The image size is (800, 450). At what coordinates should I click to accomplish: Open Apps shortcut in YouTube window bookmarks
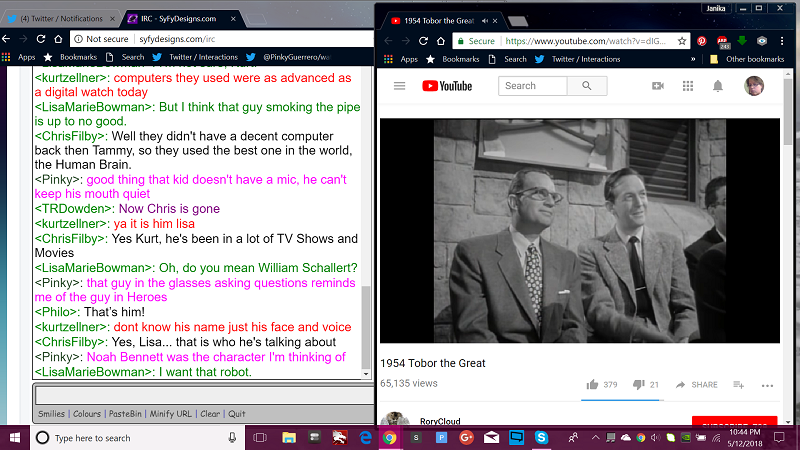pos(402,59)
